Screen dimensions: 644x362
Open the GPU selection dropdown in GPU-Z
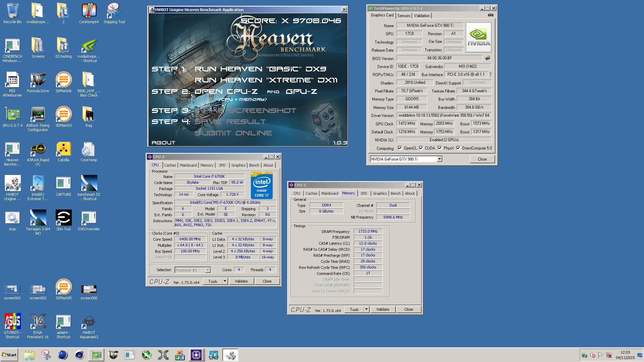click(439, 159)
